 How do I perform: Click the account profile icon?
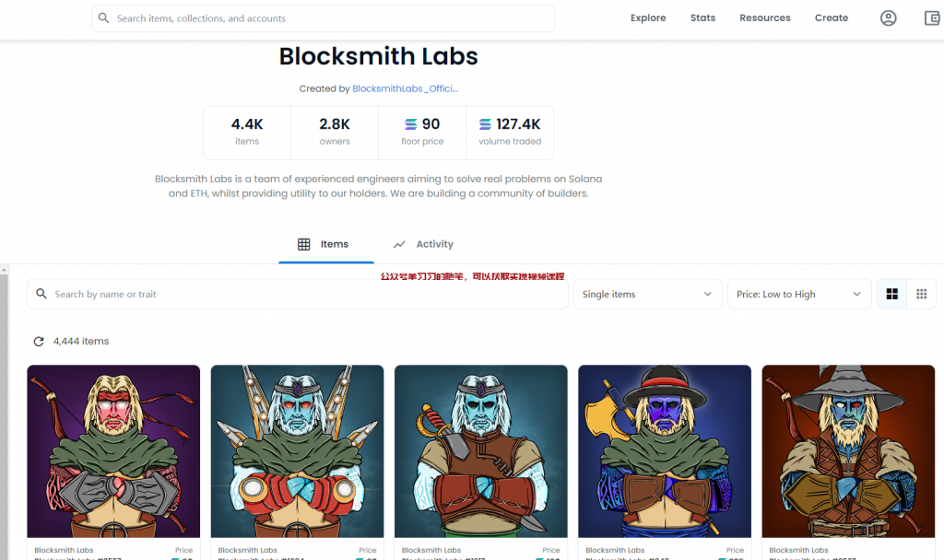click(x=888, y=18)
